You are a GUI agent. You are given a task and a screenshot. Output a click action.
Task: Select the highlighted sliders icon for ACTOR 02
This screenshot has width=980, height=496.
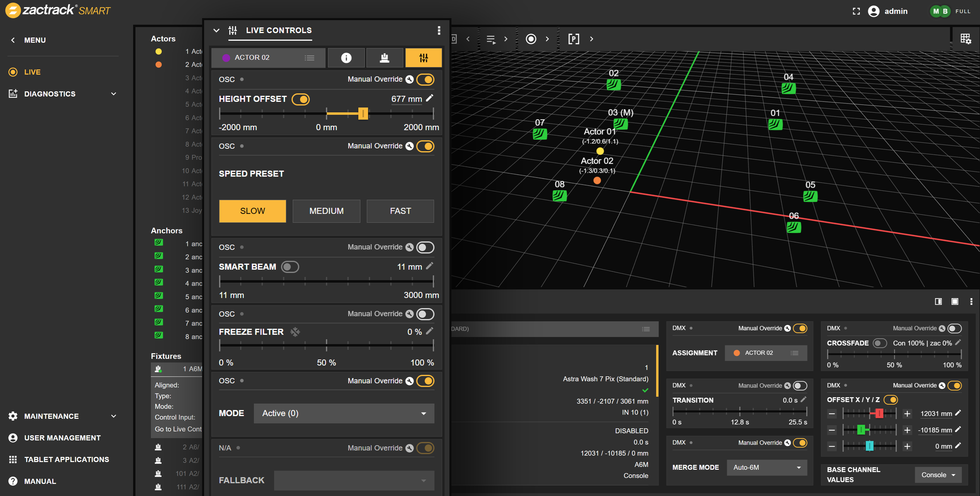(x=423, y=57)
